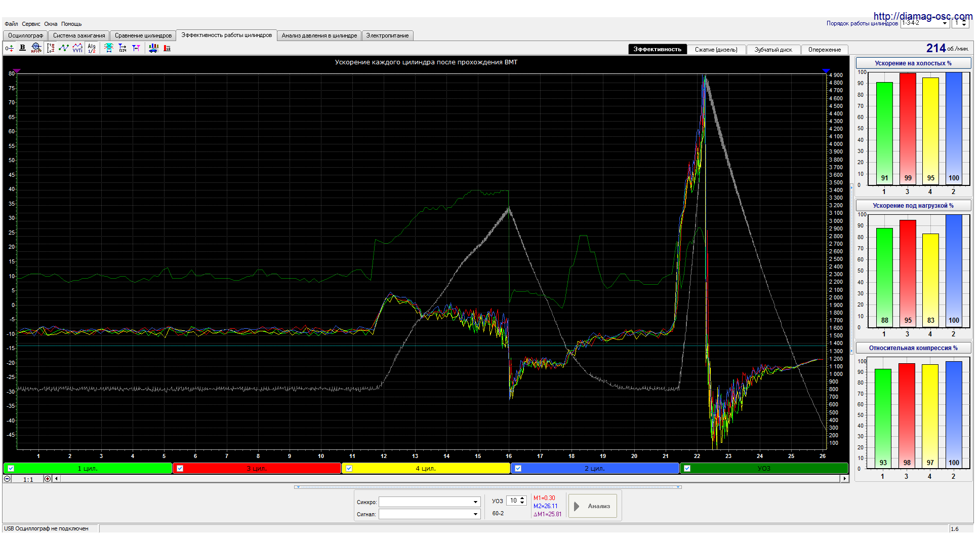Image resolution: width=980 pixels, height=535 pixels.
Task: Uncheck the 3 цил. checkbox
Action: point(180,469)
